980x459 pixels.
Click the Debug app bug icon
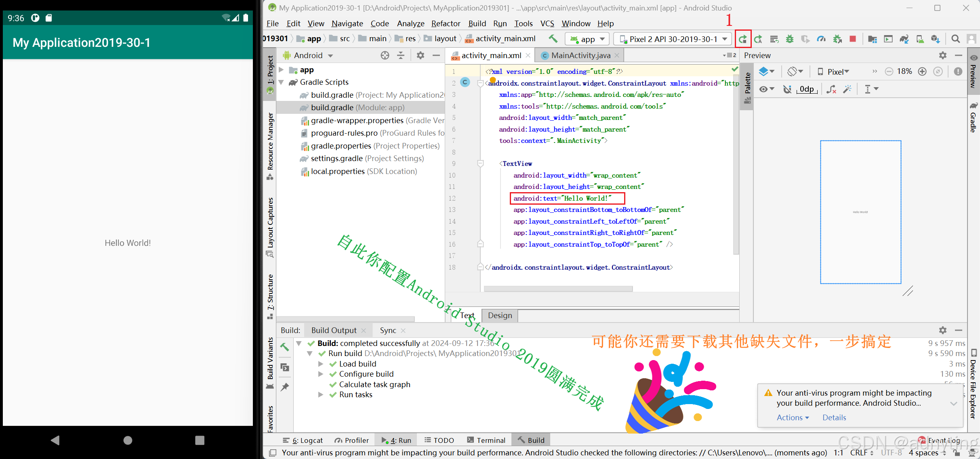coord(789,39)
